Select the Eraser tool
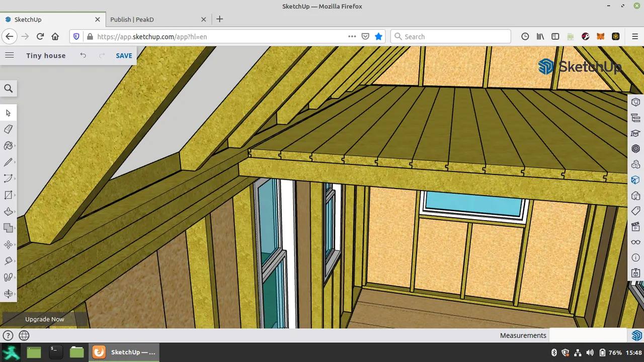Image resolution: width=644 pixels, height=362 pixels. click(8, 130)
